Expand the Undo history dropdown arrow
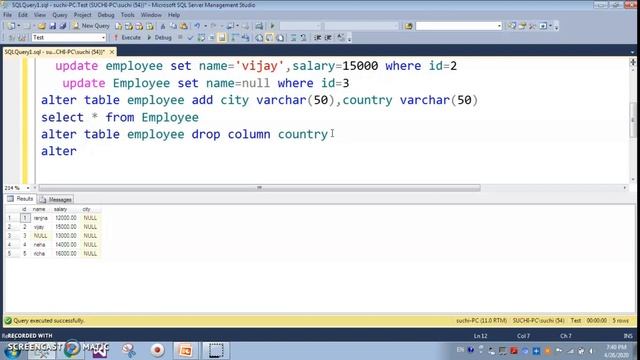 click(205, 26)
